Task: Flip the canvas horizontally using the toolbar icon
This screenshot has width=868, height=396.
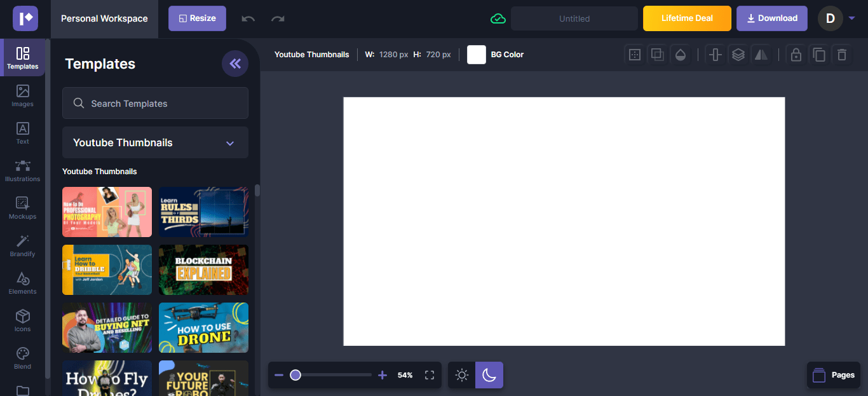Action: click(x=761, y=55)
